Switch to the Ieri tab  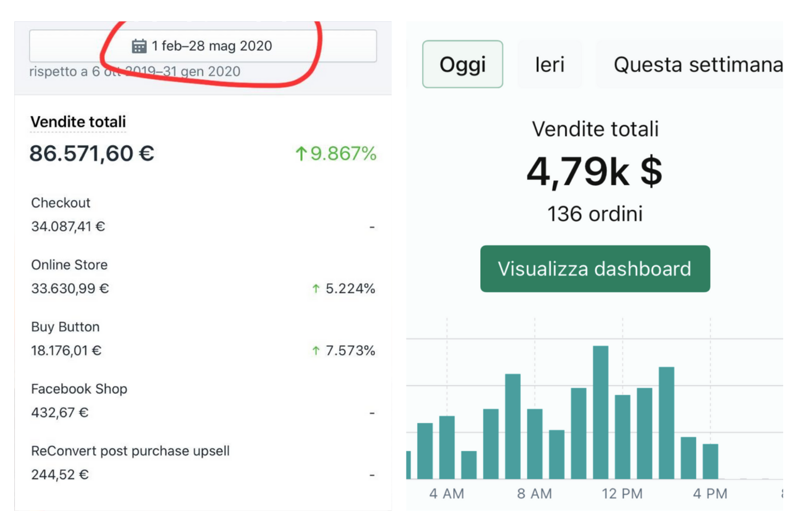pos(549,64)
